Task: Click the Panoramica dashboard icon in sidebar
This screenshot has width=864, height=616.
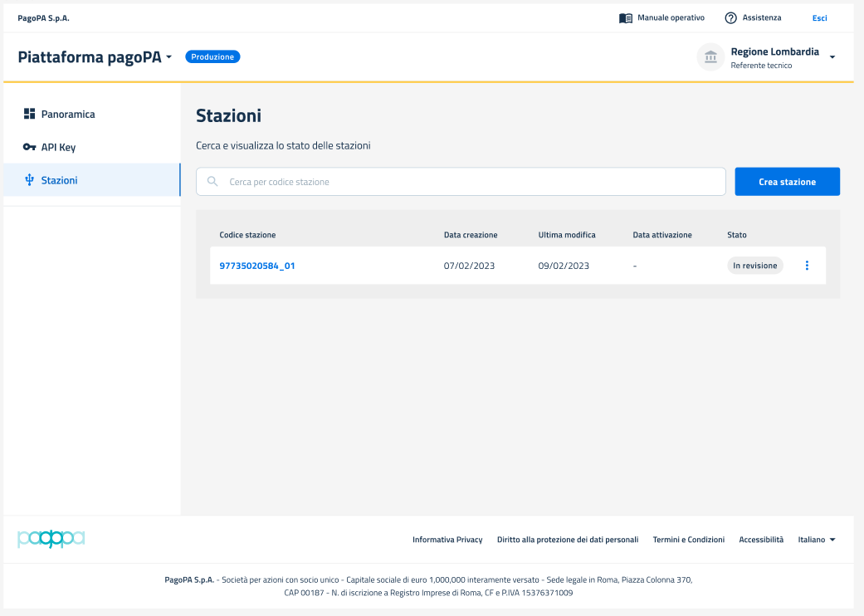Action: pyautogui.click(x=29, y=114)
